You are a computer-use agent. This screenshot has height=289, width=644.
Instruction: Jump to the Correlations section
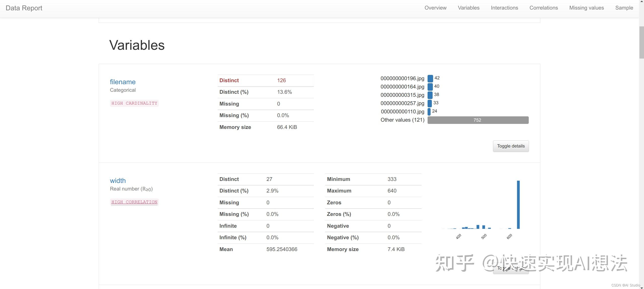tap(544, 8)
